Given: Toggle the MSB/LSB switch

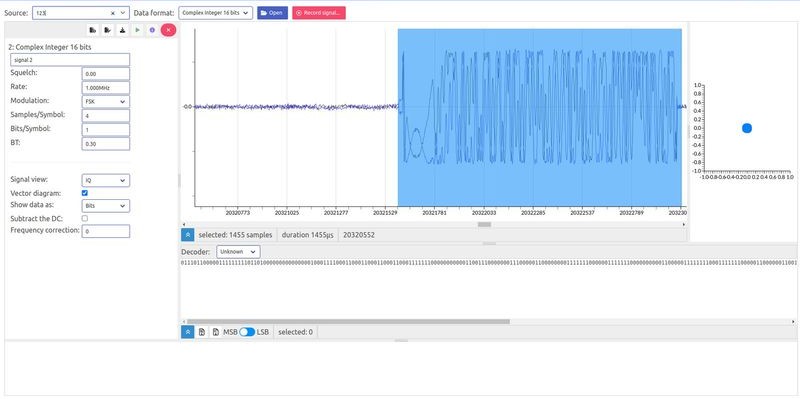Looking at the screenshot, I should 247,332.
